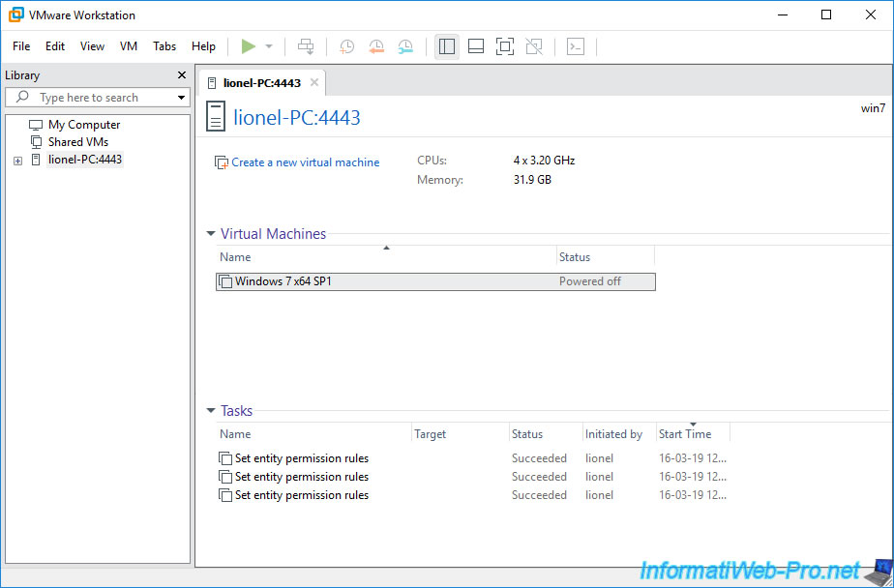Click the My Computer monitor icon
The image size is (894, 588).
[x=36, y=125]
